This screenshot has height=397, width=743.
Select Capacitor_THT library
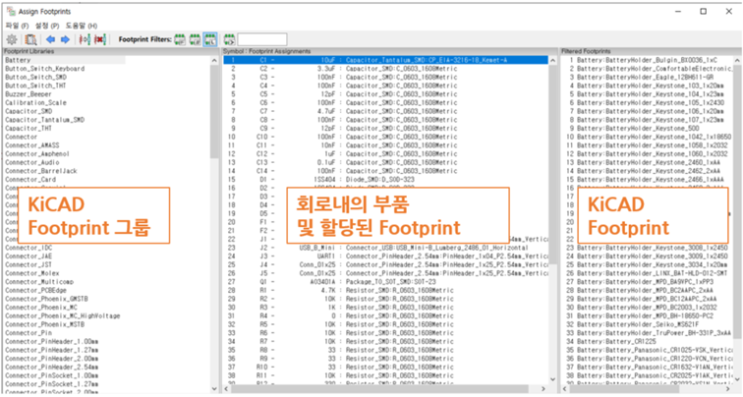(x=29, y=128)
